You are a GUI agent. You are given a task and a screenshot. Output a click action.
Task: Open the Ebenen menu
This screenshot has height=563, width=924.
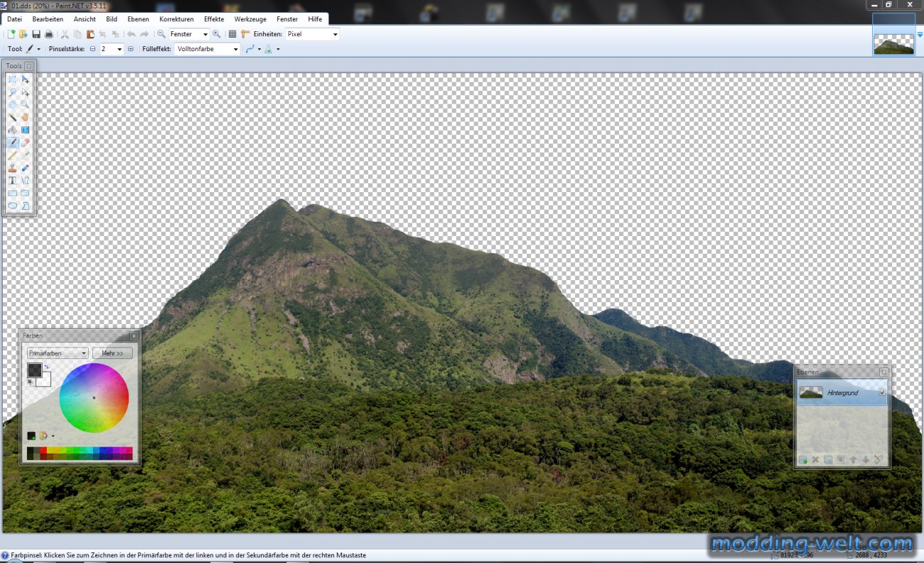coord(138,19)
